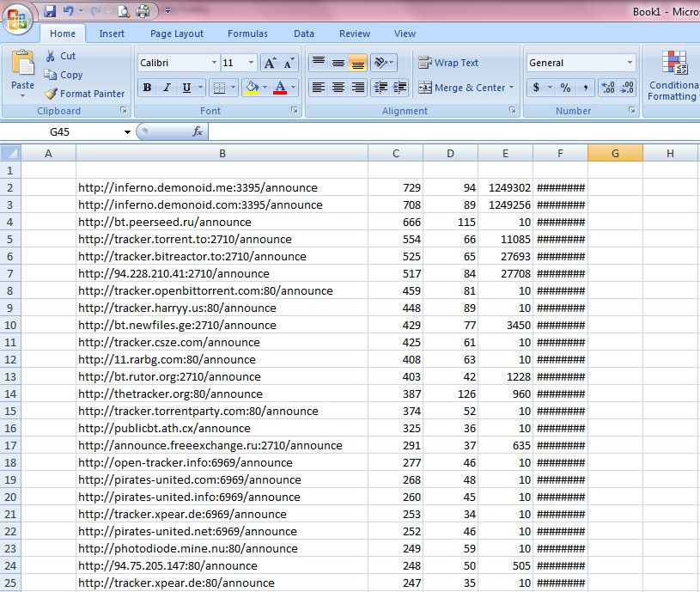Viewport: 700px width, 592px height.
Task: Decrease the cell indent
Action: pos(380,88)
